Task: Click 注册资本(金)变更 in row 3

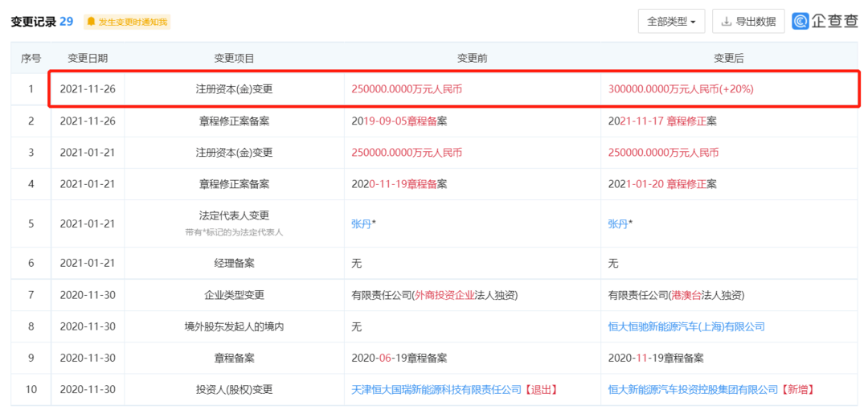Action: click(x=234, y=153)
